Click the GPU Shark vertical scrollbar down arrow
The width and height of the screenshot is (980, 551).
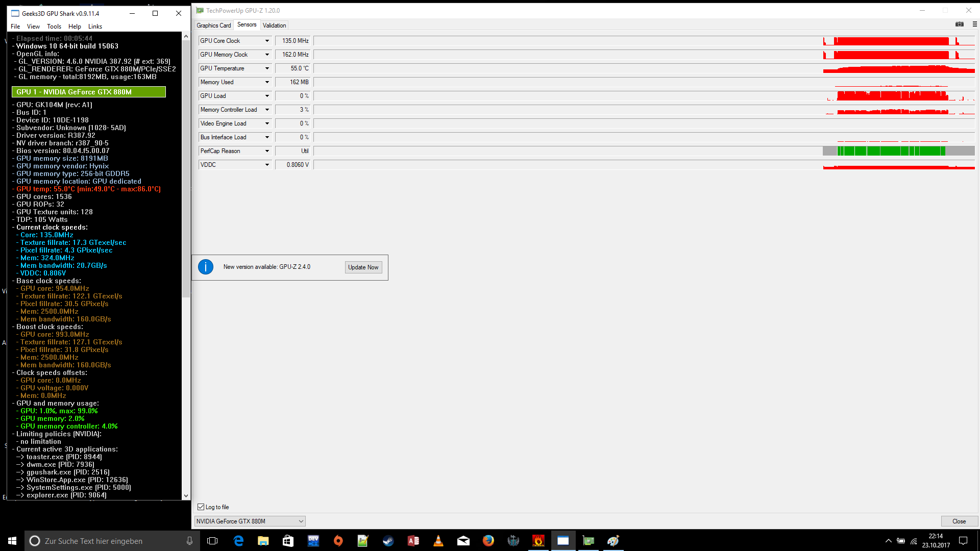[x=186, y=495]
